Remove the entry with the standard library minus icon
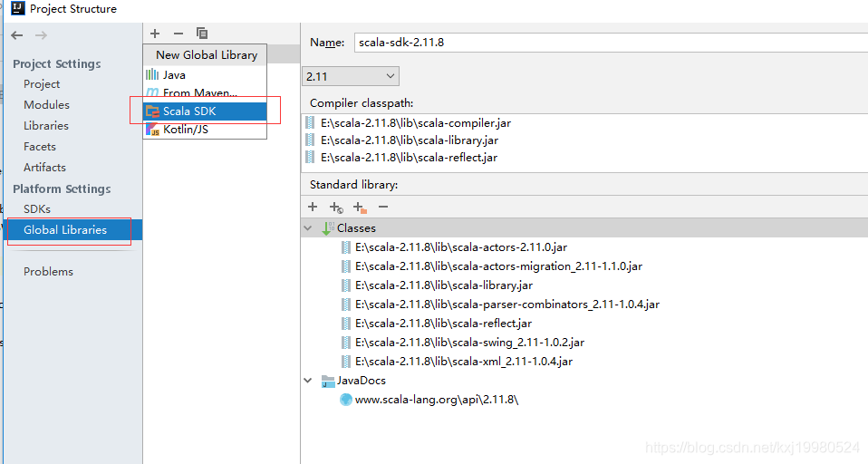Image resolution: width=868 pixels, height=464 pixels. [x=383, y=208]
